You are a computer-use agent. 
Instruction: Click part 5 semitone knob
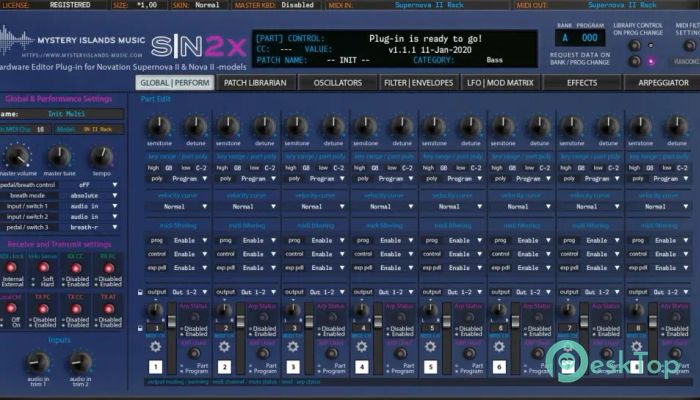pyautogui.click(x=434, y=127)
